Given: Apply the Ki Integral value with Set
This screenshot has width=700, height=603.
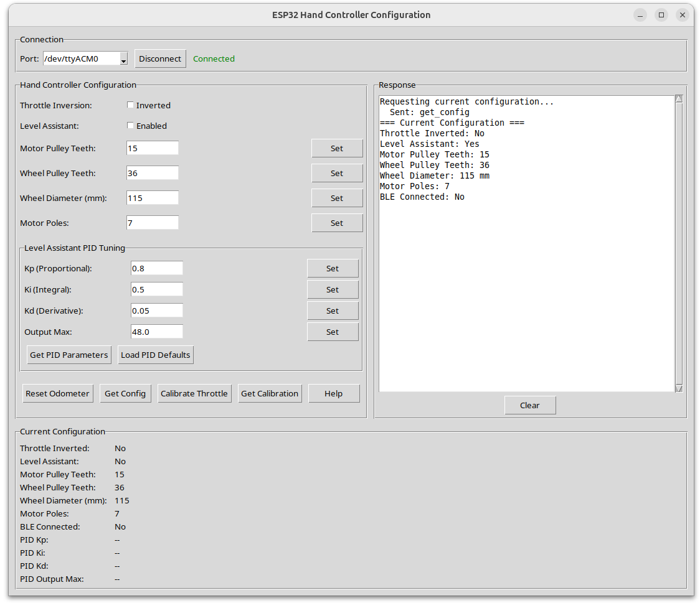Looking at the screenshot, I should [333, 289].
